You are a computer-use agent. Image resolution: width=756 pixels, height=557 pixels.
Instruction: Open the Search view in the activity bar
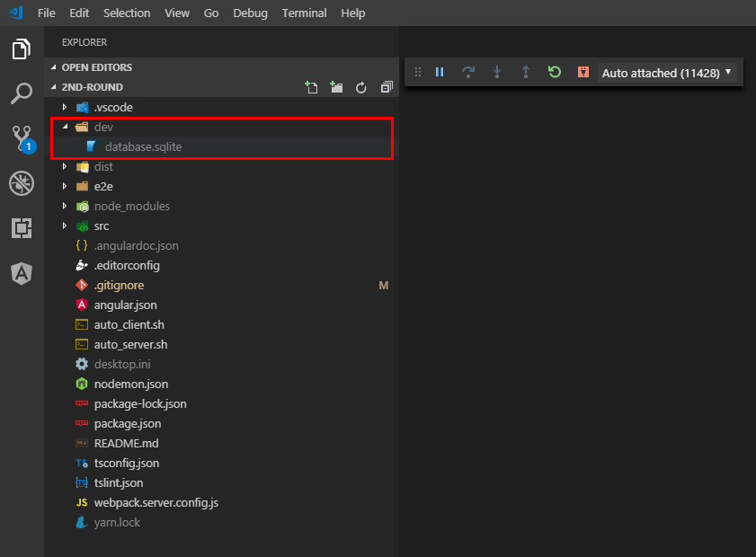(x=22, y=93)
